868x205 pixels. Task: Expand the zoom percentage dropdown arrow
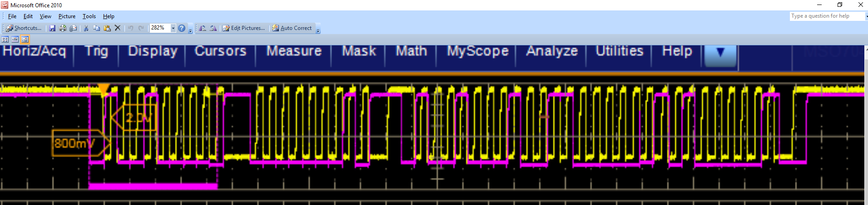point(173,28)
